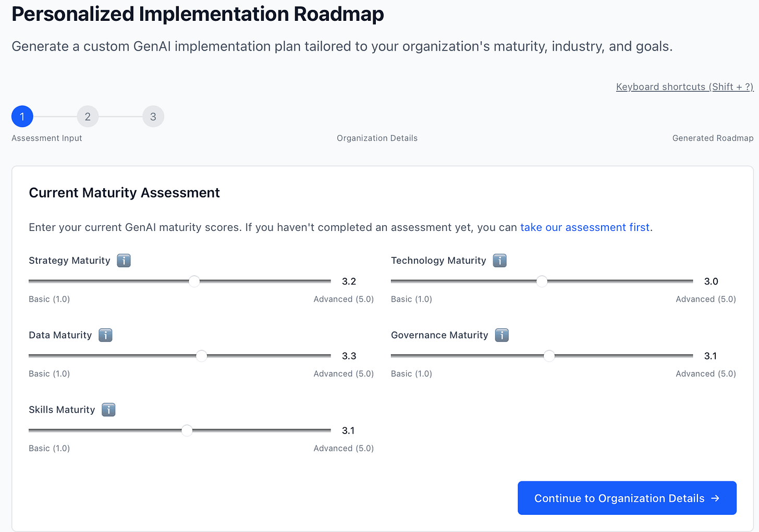The width and height of the screenshot is (759, 532).
Task: Click the Skills Maturity slider handle
Action: pos(187,430)
